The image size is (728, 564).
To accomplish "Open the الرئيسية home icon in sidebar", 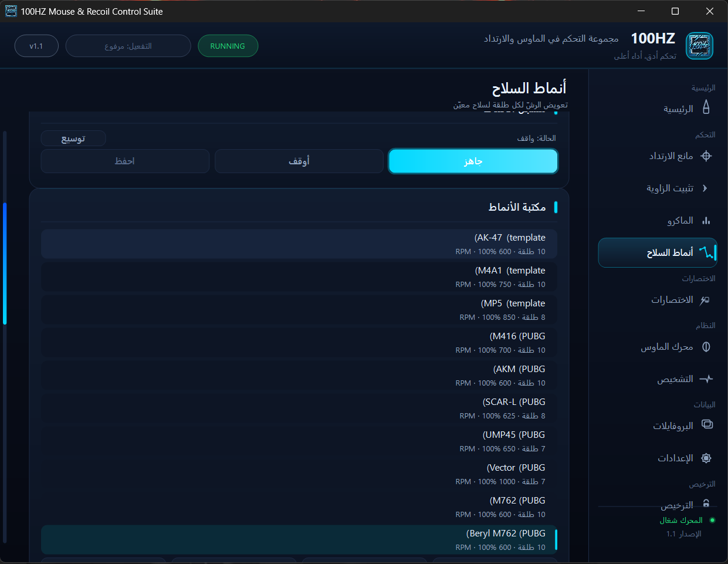I will (x=706, y=107).
